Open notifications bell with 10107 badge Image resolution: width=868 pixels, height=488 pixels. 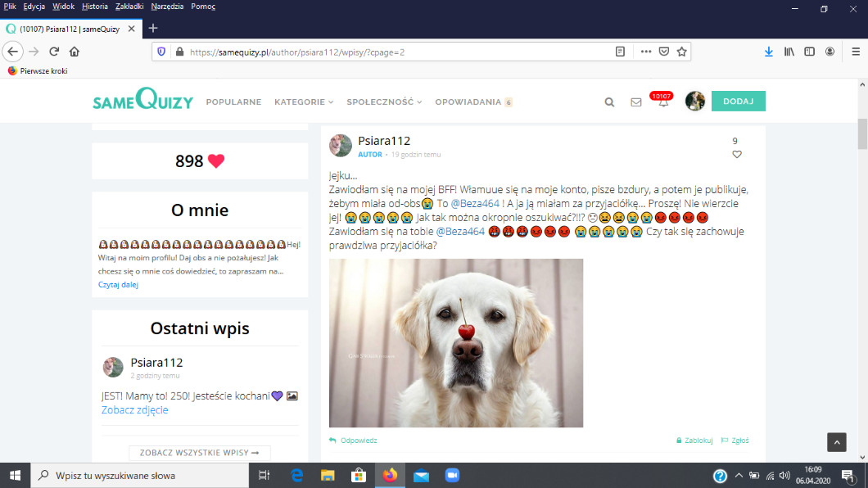pyautogui.click(x=662, y=102)
